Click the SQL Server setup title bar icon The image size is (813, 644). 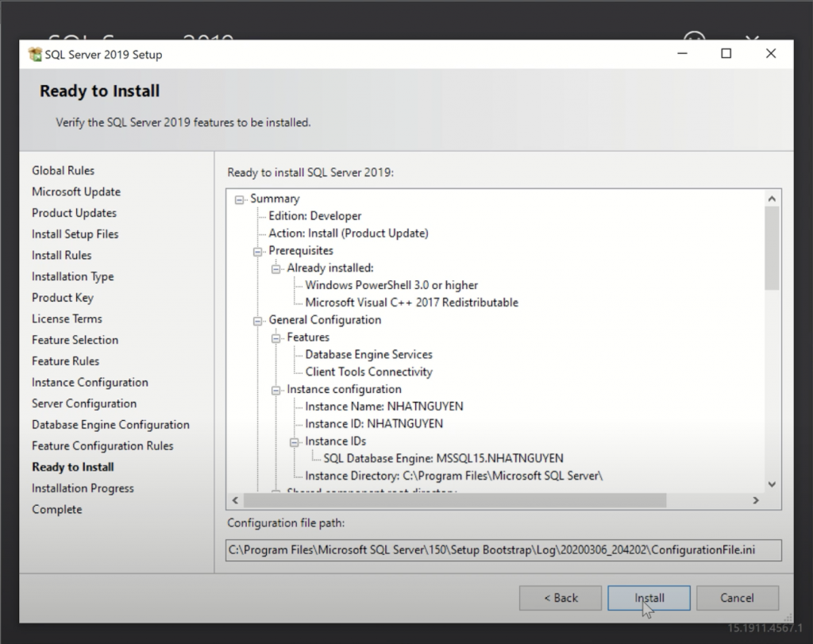pos(35,55)
